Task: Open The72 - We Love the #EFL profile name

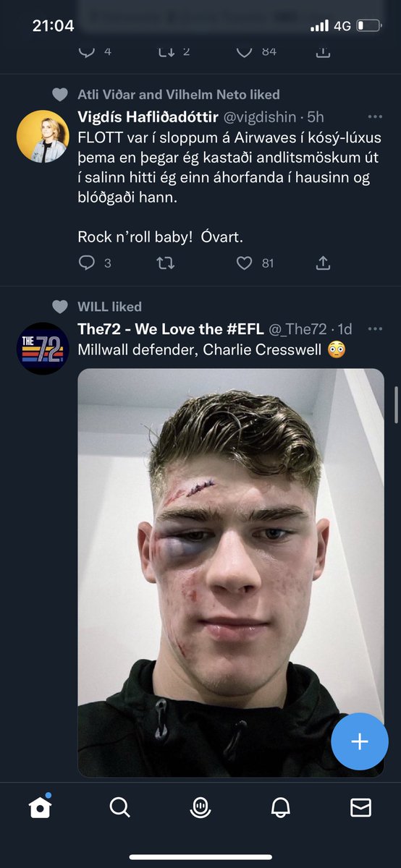Action: tap(171, 328)
